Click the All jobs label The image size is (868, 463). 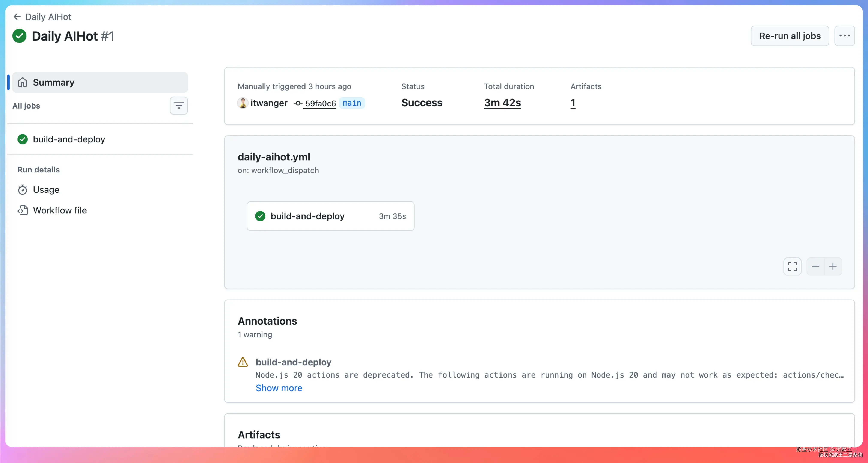pos(26,106)
